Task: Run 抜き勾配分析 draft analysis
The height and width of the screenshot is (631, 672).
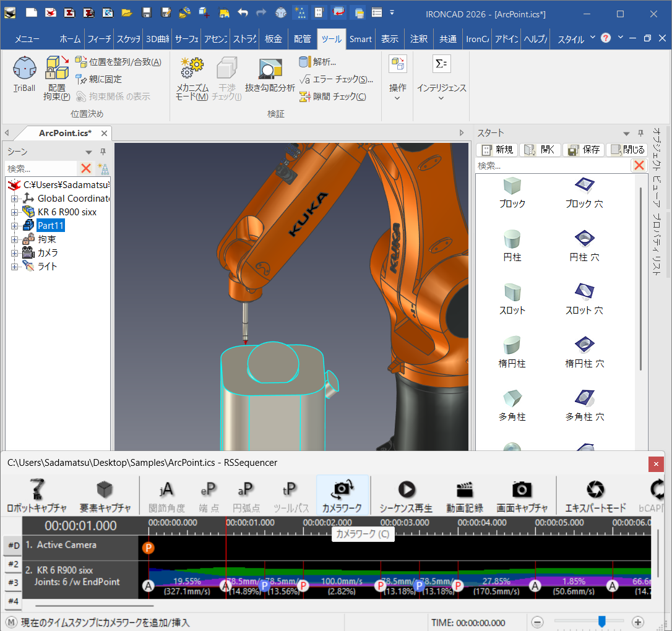Action: [270, 75]
